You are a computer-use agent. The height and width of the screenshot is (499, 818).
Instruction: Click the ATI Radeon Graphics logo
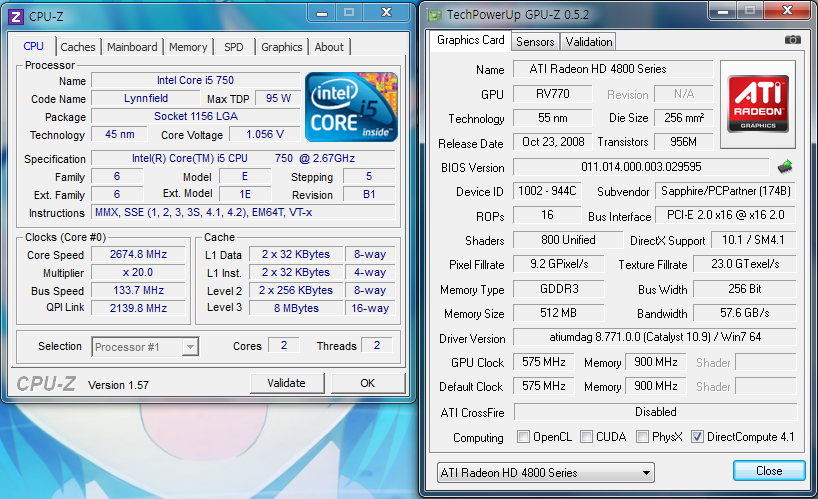[757, 104]
